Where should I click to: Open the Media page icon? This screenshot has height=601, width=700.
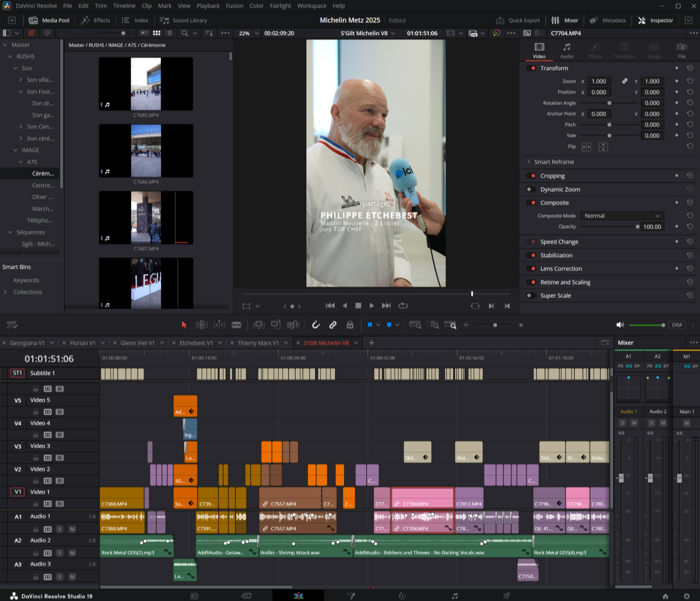(x=194, y=596)
